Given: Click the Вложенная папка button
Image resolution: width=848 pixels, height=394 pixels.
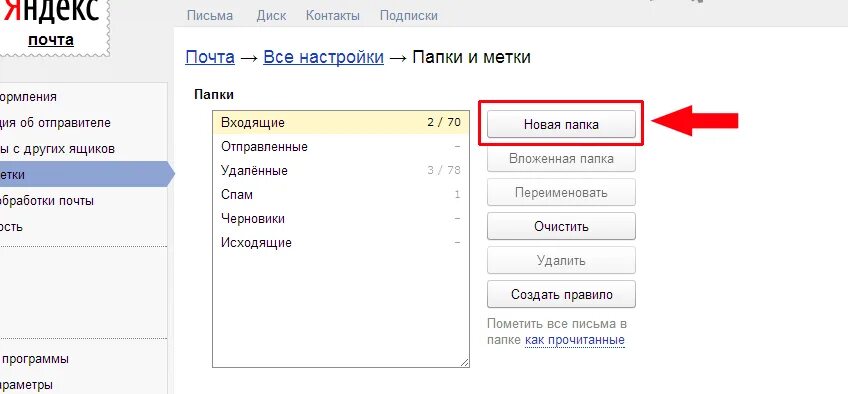Looking at the screenshot, I should [561, 159].
